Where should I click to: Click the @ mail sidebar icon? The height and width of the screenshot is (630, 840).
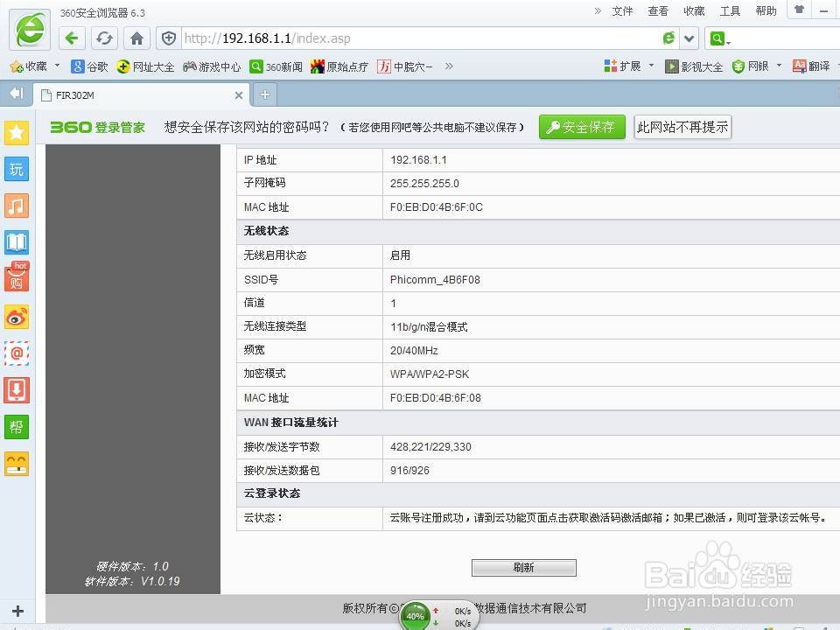(17, 353)
